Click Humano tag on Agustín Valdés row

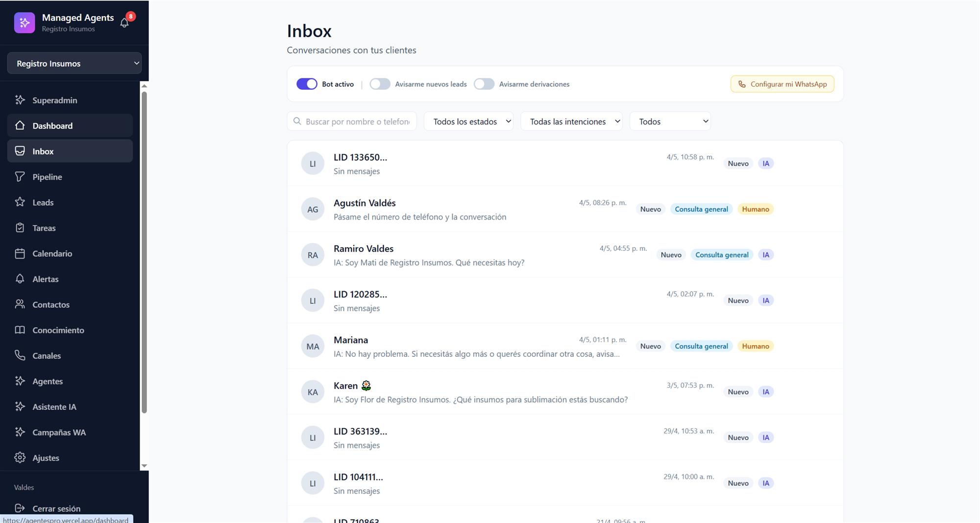755,209
